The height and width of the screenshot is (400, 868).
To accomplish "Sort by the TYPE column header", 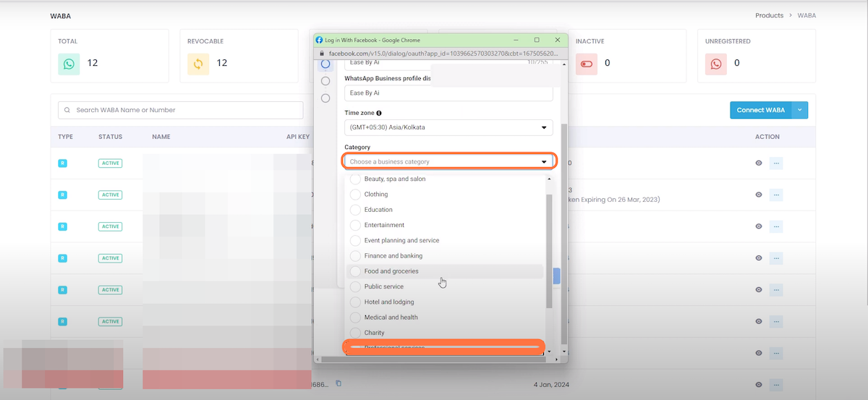I will pyautogui.click(x=66, y=137).
